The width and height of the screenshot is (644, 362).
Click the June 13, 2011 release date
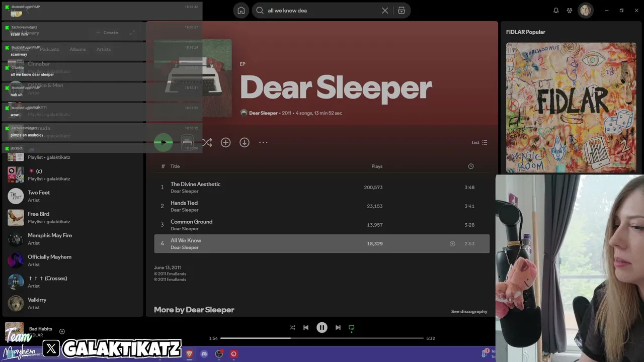point(168,268)
